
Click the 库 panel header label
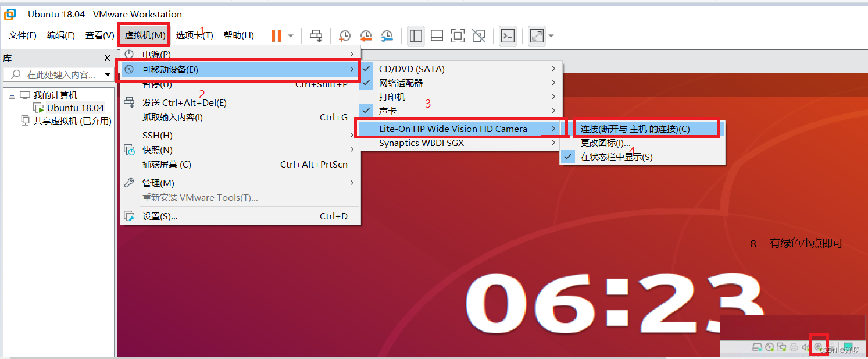point(7,58)
